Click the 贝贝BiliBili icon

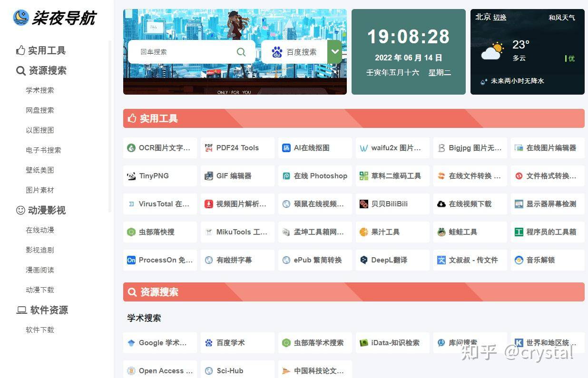click(x=364, y=204)
